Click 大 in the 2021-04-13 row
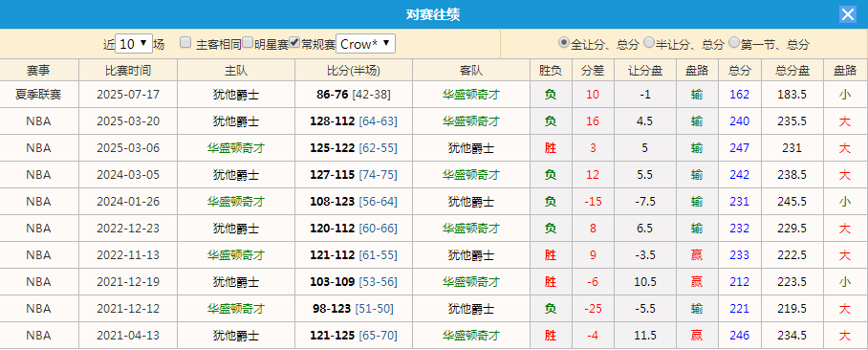Viewport: 868px width, 350px height. 845,335
